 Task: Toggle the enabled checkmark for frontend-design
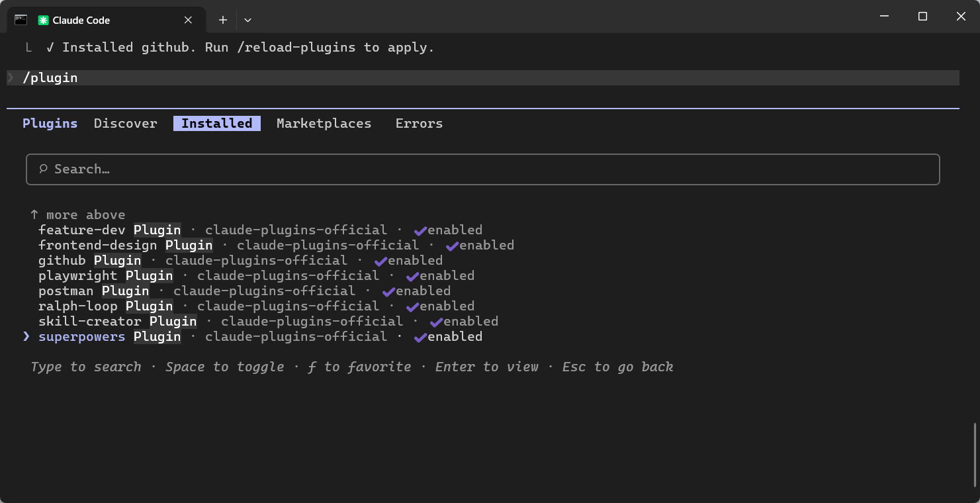(452, 246)
